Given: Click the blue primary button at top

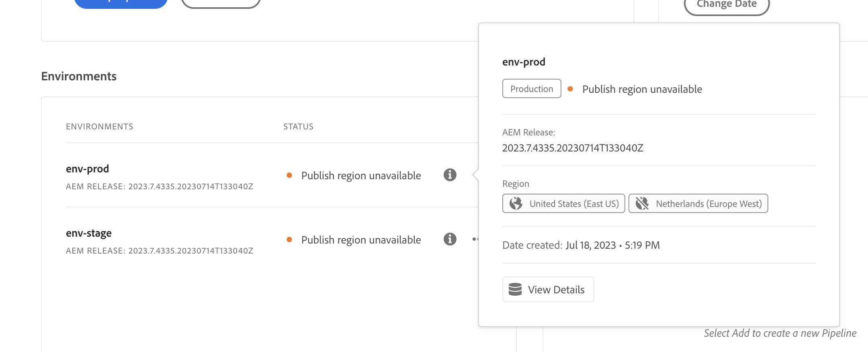Looking at the screenshot, I should point(121,2).
